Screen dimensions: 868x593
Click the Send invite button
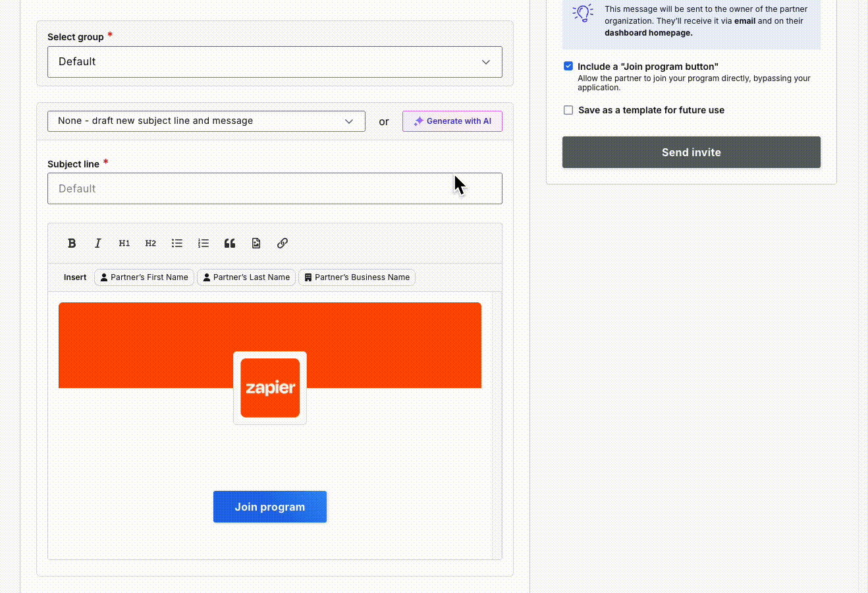[x=692, y=152]
